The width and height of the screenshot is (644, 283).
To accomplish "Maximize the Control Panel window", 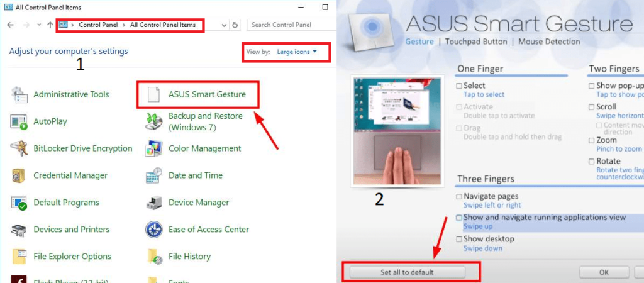I will (x=325, y=7).
